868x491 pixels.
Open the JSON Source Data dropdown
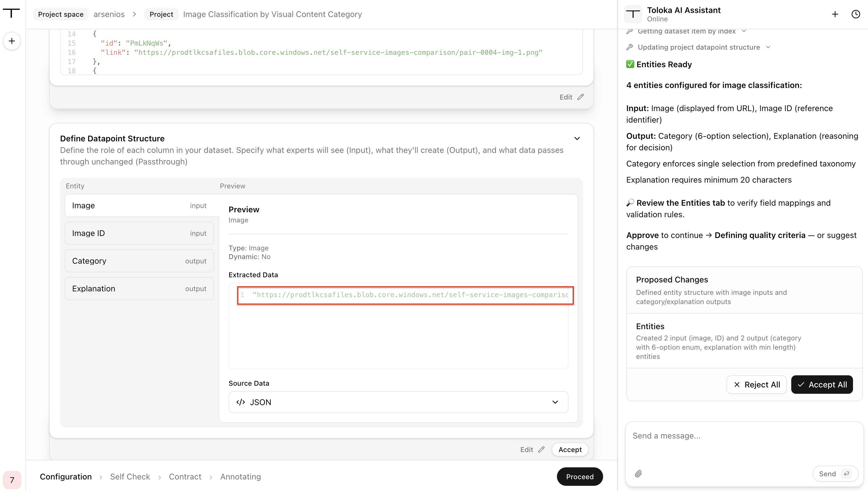(398, 402)
